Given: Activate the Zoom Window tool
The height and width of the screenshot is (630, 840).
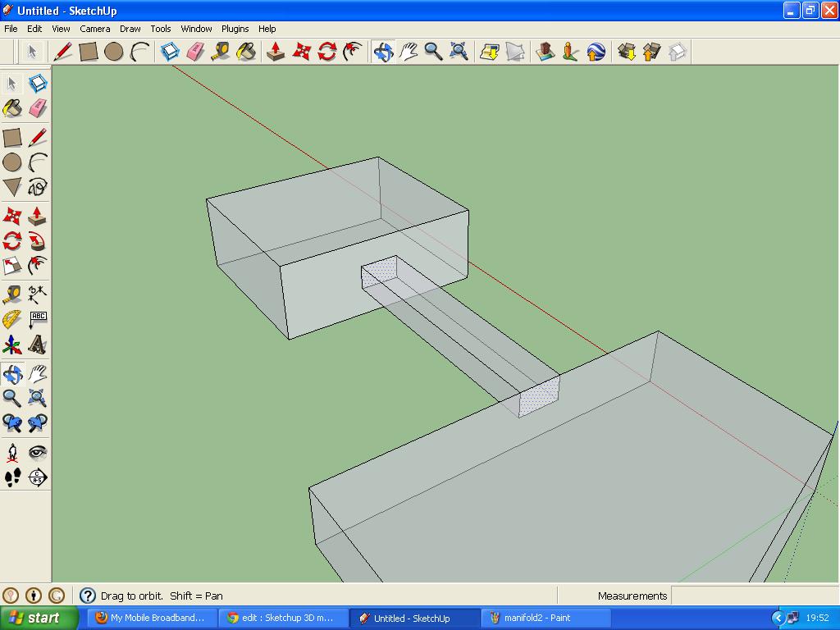Looking at the screenshot, I should (38, 398).
